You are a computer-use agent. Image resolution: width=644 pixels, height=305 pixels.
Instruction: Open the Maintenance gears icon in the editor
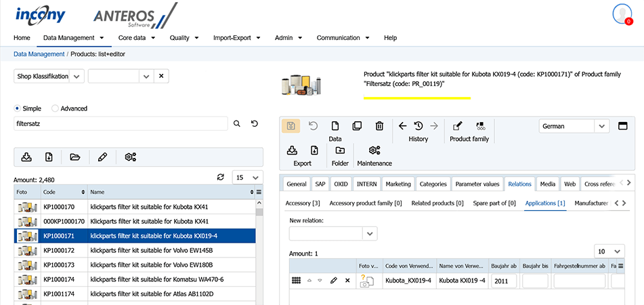[x=374, y=150]
